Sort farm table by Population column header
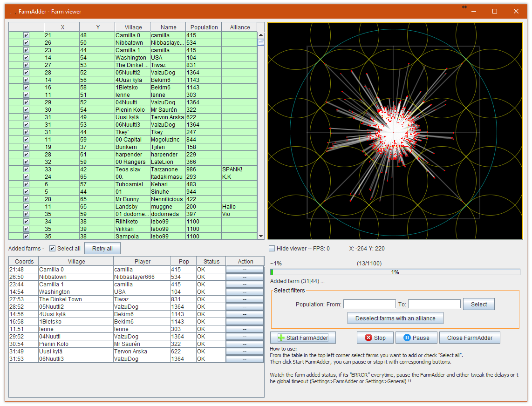 pos(204,27)
